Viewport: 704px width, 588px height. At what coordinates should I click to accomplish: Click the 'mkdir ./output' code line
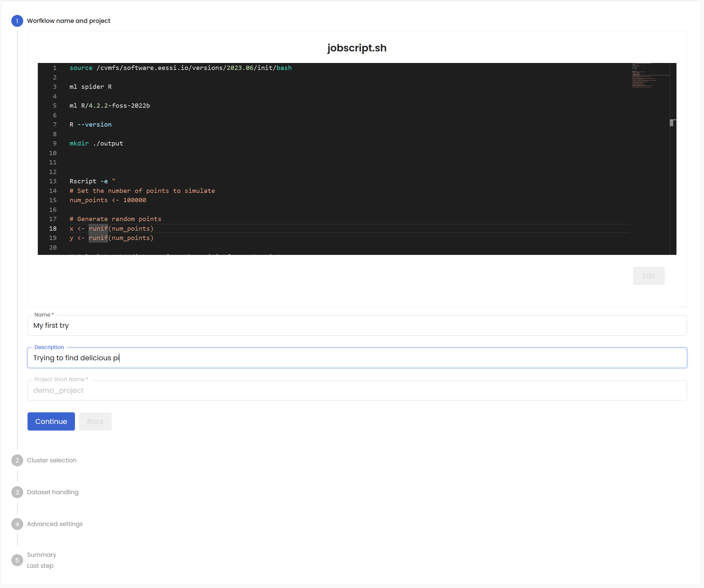tap(96, 144)
